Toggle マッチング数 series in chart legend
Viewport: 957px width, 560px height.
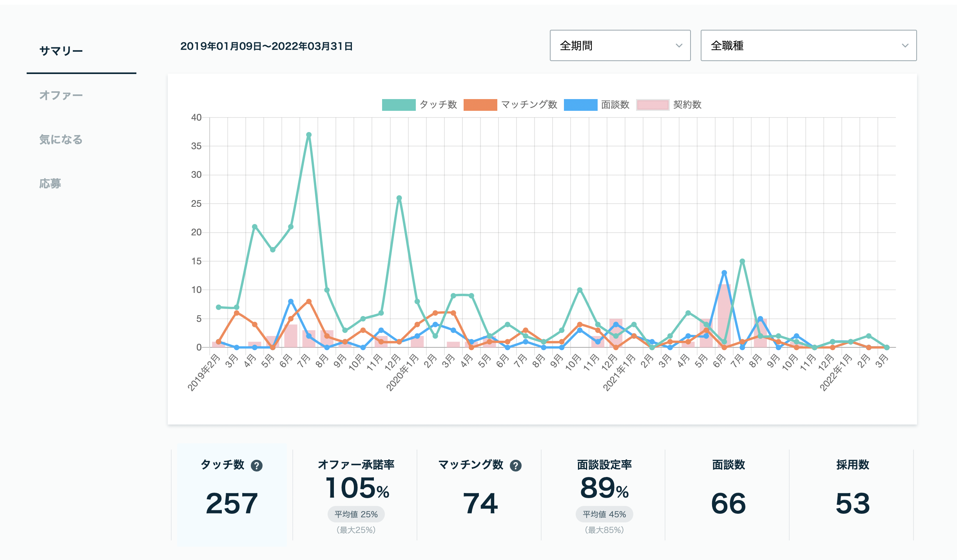(x=510, y=105)
